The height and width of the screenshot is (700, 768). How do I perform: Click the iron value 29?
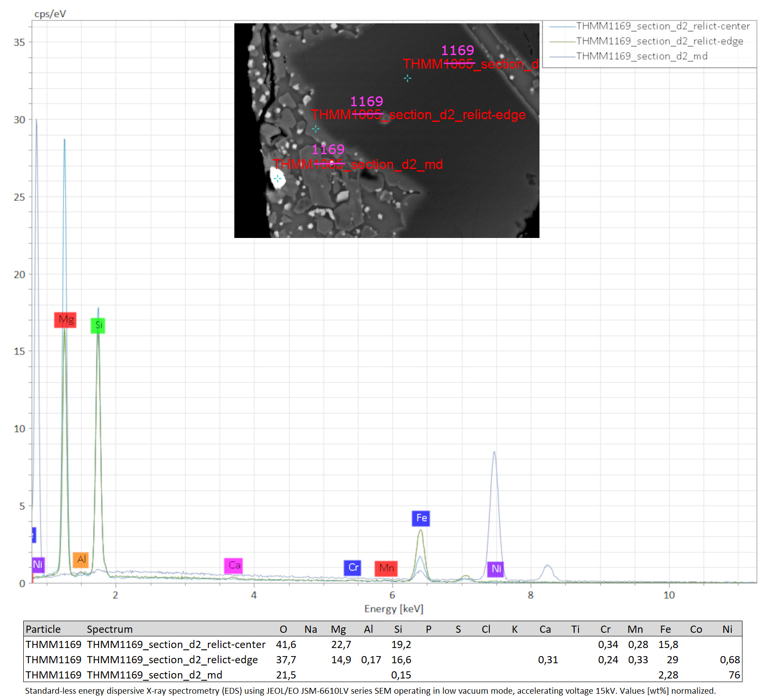[673, 660]
